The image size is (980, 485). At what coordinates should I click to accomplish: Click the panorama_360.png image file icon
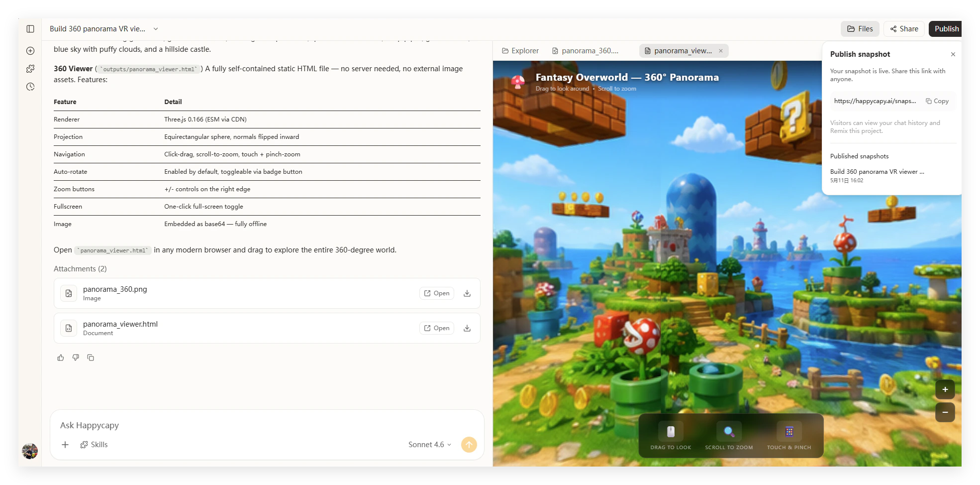[x=69, y=293]
